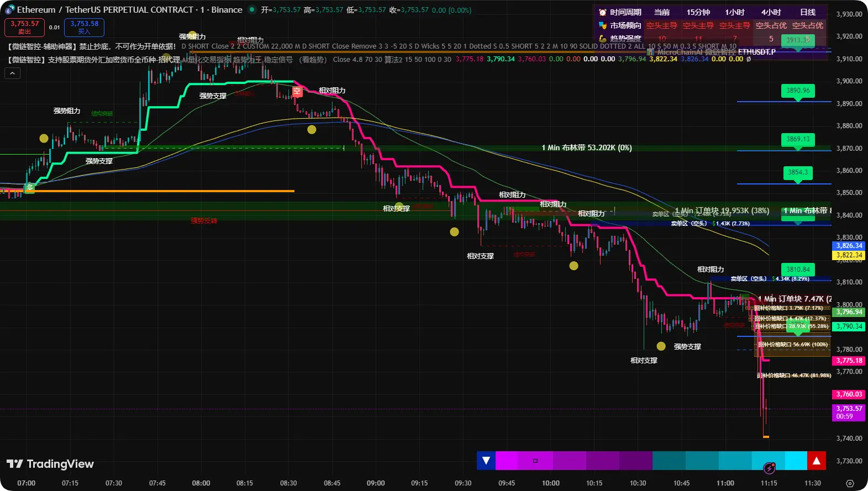The width and height of the screenshot is (868, 491).
Task: Click the muscle icon beside 趋势强度
Action: click(x=602, y=39)
